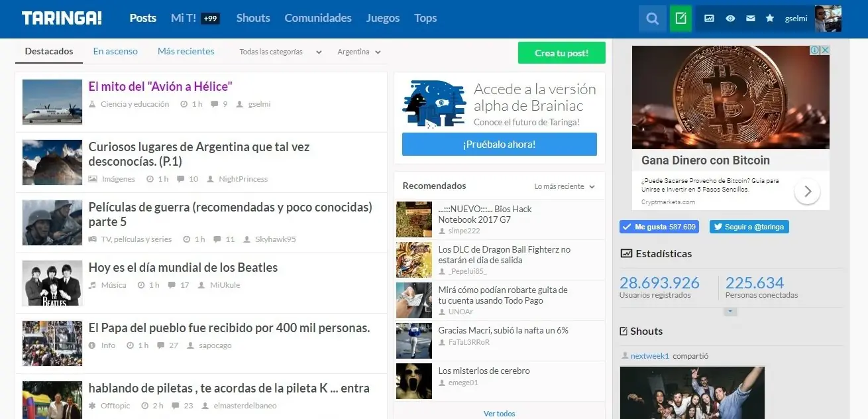Image resolution: width=868 pixels, height=419 pixels.
Task: Open post Curiosos lugares de Argentina
Action: [x=199, y=154]
